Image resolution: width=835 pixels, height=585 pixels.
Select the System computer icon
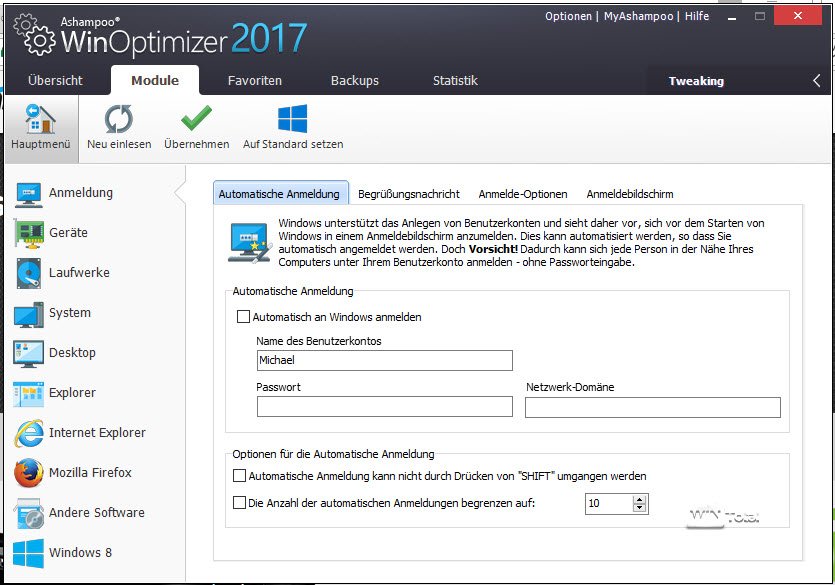tap(29, 314)
